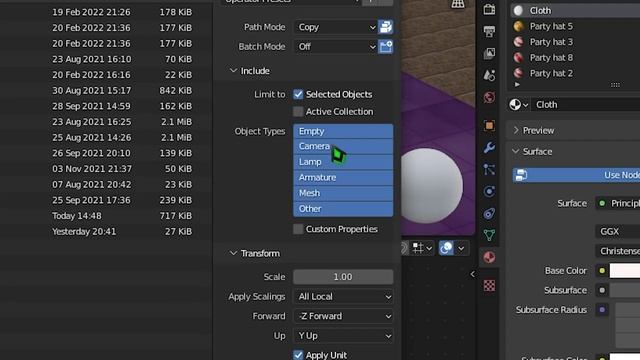Viewport: 640px width, 360px height.
Task: Click the first Subsurface Radius value field
Action: coord(628,310)
